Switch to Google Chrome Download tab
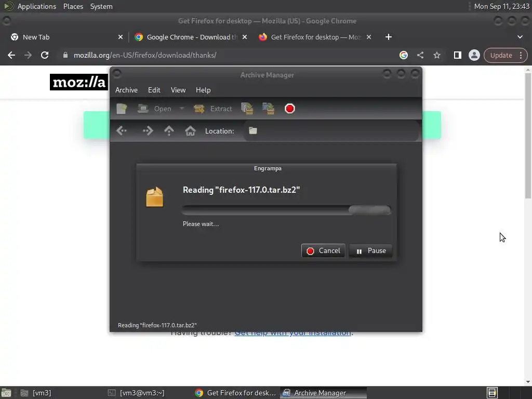Viewport: 532px width, 399px height. 187,37
